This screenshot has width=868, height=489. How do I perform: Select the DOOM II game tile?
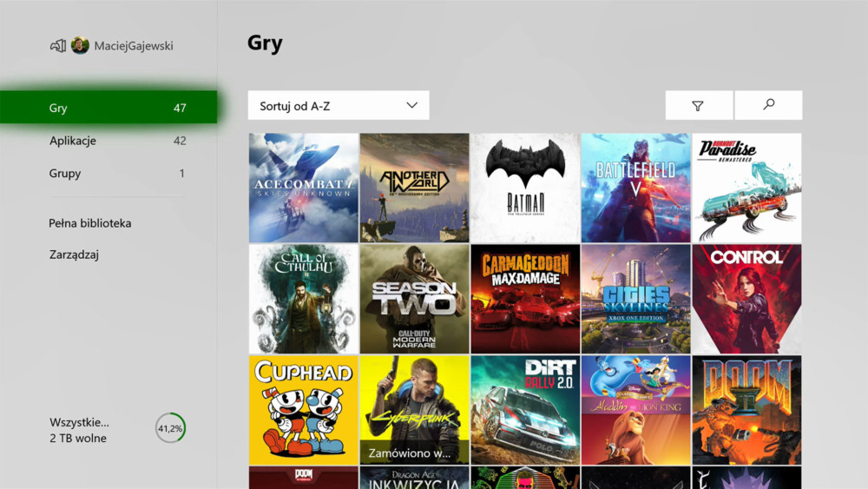(746, 410)
